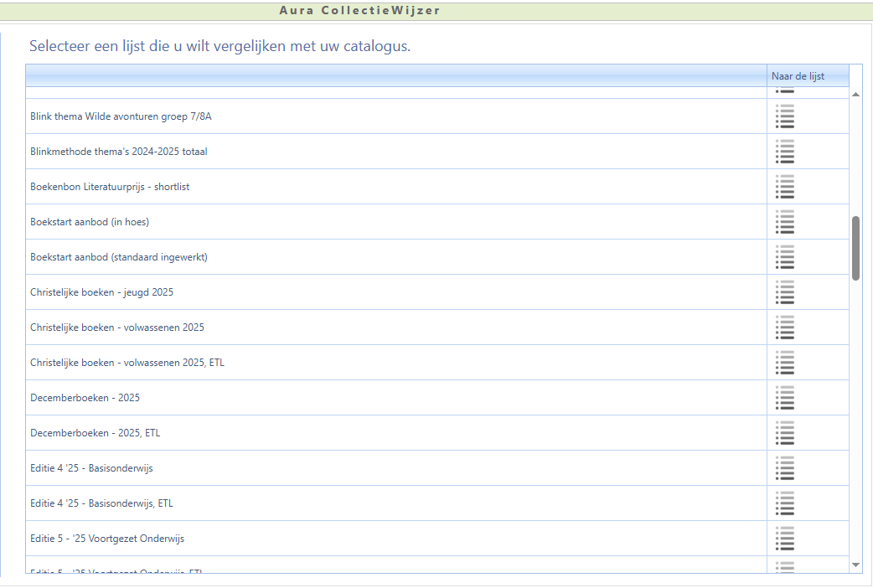
Task: Open list icon for Blinkmethode thema's 2024-2025 totaal
Action: (785, 152)
